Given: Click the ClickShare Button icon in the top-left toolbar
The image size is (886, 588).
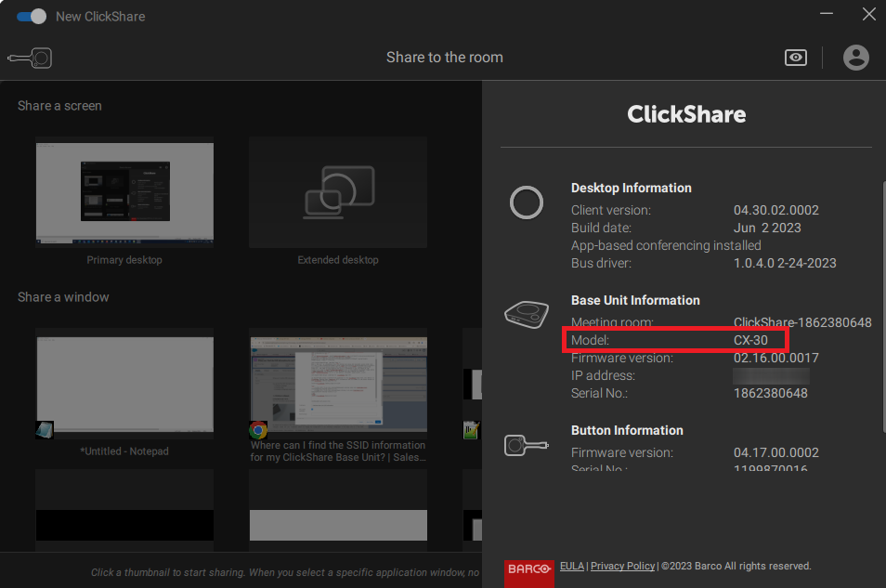Looking at the screenshot, I should point(29,58).
